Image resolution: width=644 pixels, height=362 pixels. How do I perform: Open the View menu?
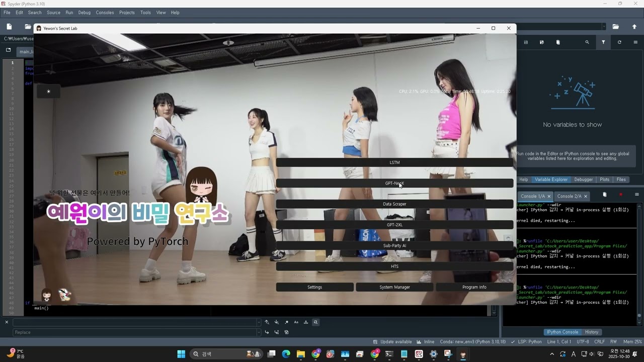161,13
